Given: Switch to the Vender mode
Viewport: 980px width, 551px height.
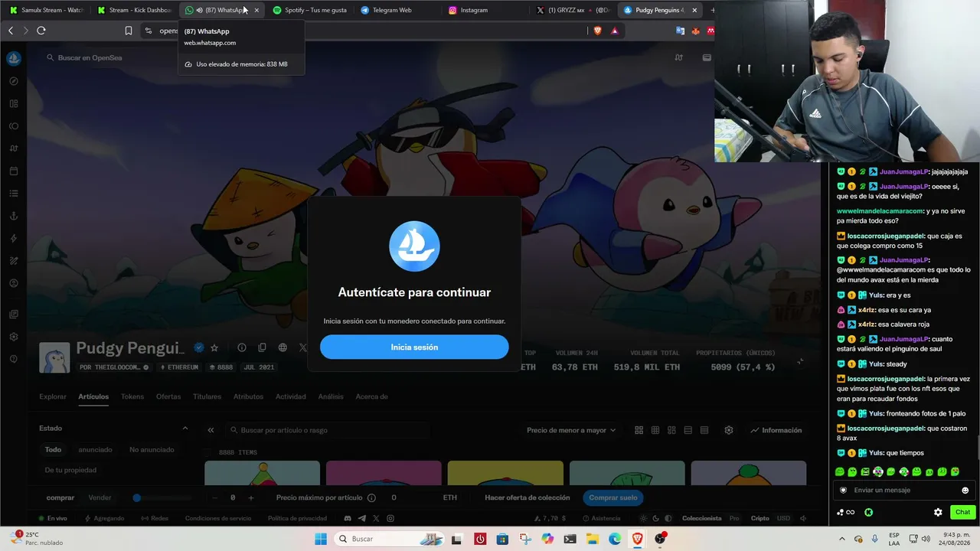Looking at the screenshot, I should pyautogui.click(x=100, y=497).
